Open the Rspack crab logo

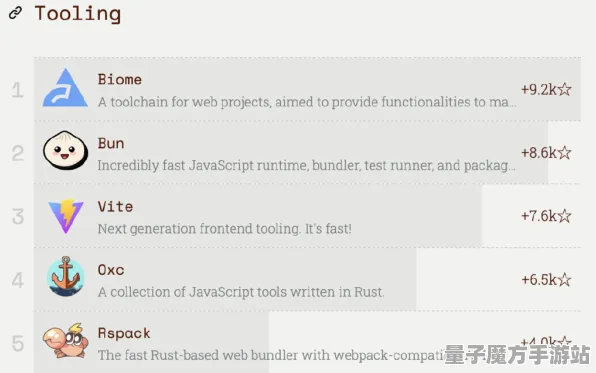point(66,340)
